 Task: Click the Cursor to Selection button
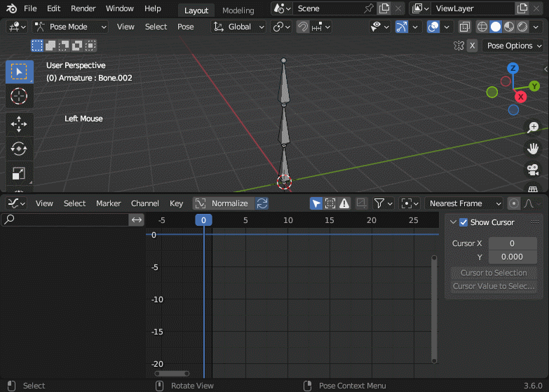pyautogui.click(x=494, y=273)
